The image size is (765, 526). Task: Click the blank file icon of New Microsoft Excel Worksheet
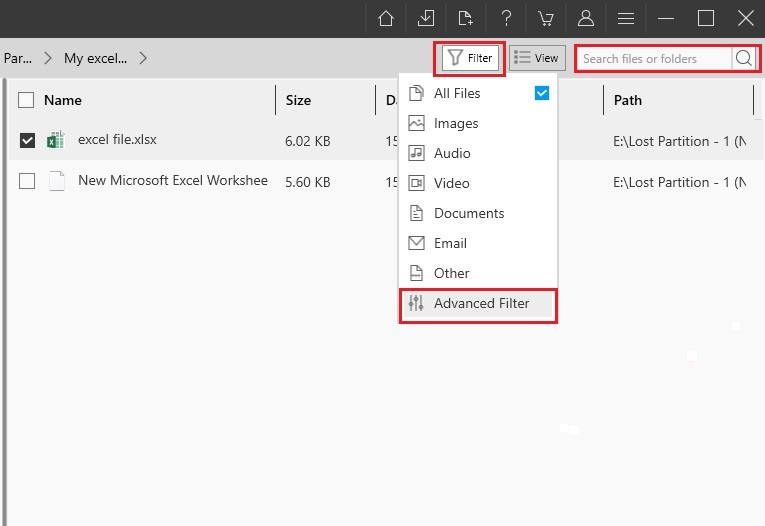point(57,181)
